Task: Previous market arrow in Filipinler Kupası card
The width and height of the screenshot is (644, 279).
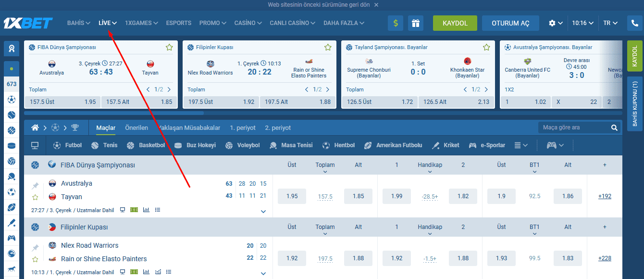Action: point(307,89)
